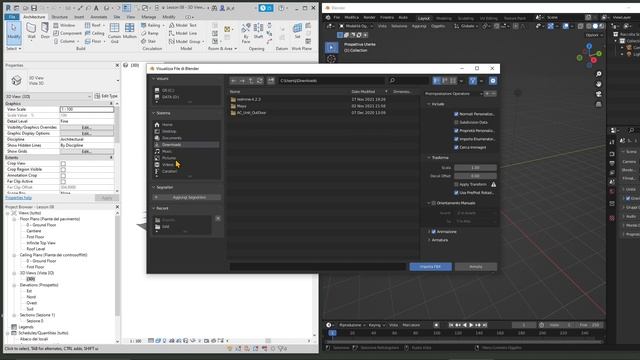Open Properties help link in Revit
Viewport: 640px width, 360px height.
[x=18, y=198]
